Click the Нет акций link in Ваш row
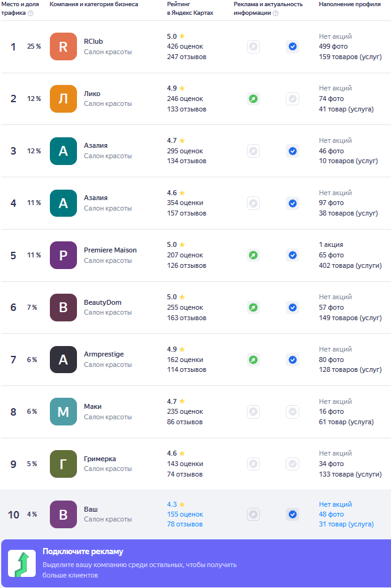 tap(336, 504)
